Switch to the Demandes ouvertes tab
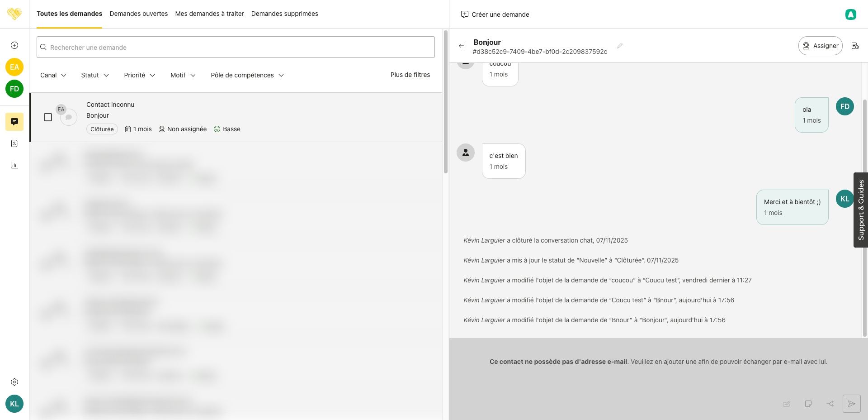Screen dimensions: 868x420 pyautogui.click(x=138, y=14)
